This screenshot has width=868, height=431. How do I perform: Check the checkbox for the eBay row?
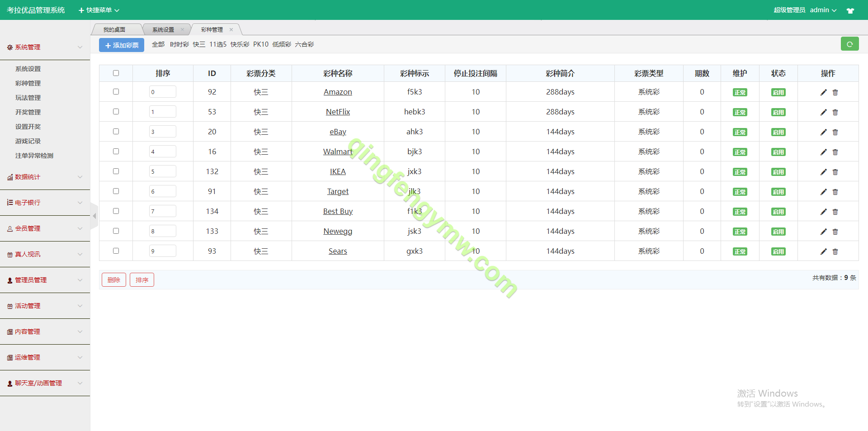point(116,132)
